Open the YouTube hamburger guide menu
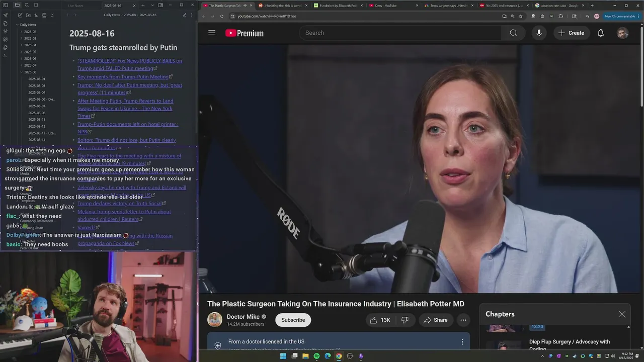The height and width of the screenshot is (362, 644). (212, 33)
